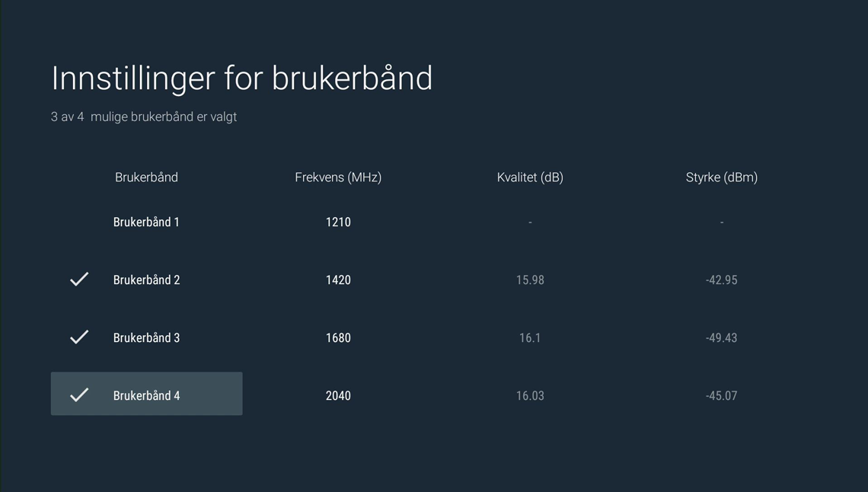Click the Kvalitet (dB) column header
The width and height of the screenshot is (868, 492).
point(529,177)
